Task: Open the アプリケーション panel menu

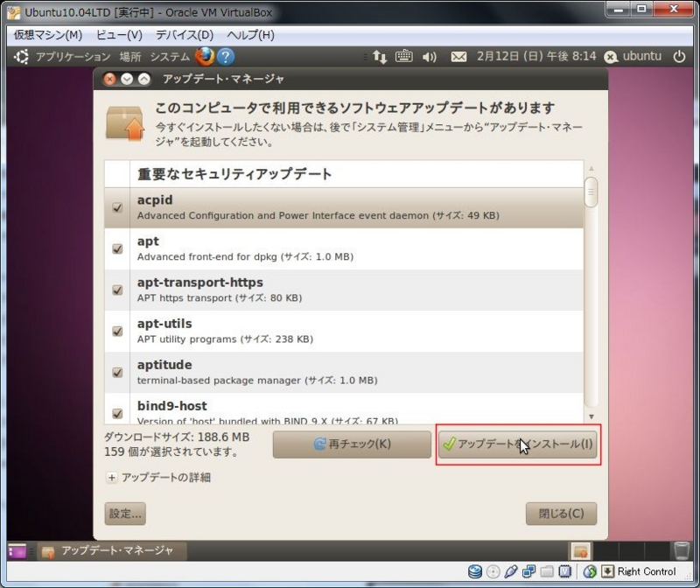Action: tap(73, 57)
